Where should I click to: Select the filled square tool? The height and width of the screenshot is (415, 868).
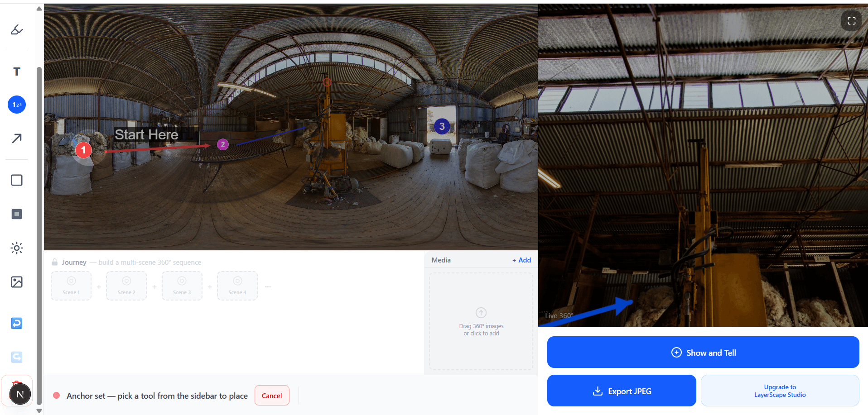tap(16, 214)
